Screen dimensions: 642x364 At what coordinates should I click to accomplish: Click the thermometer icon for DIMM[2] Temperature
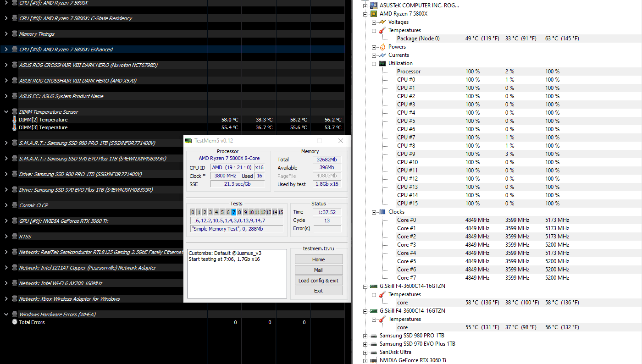coord(15,120)
